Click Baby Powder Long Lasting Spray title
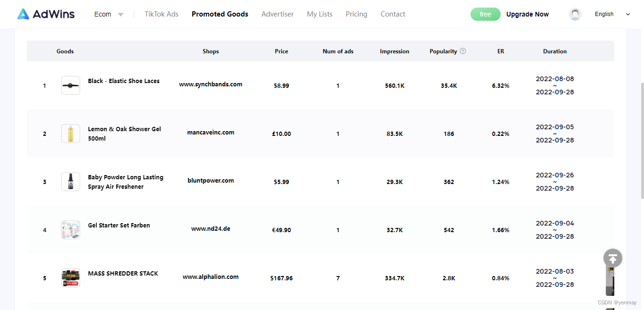 click(125, 182)
